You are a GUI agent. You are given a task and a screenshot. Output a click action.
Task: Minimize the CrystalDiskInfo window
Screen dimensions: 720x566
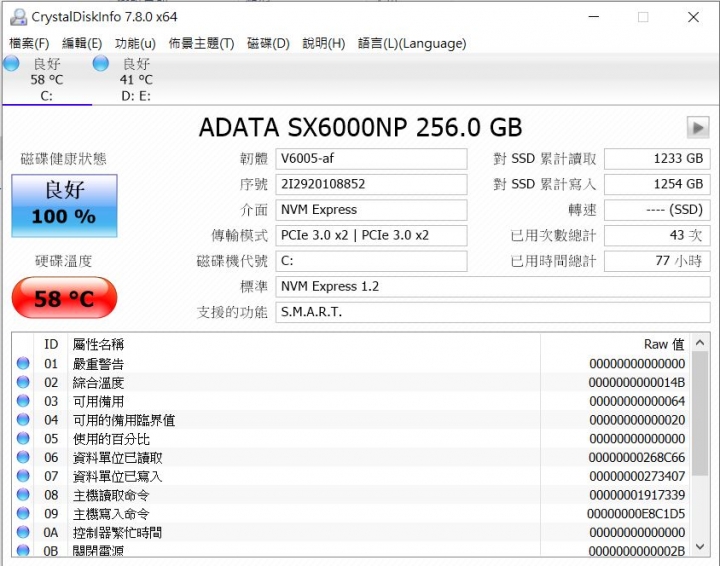(594, 17)
